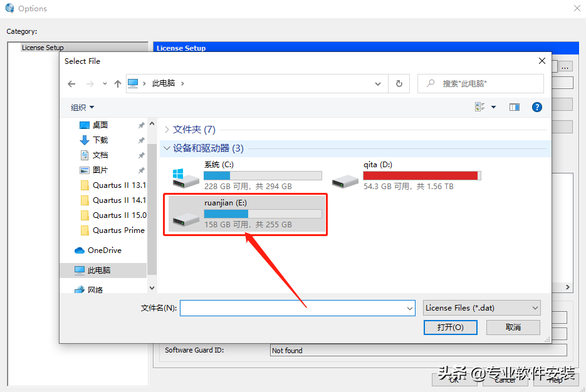
Task: Select the ruanjian (E:) drive
Action: [247, 214]
